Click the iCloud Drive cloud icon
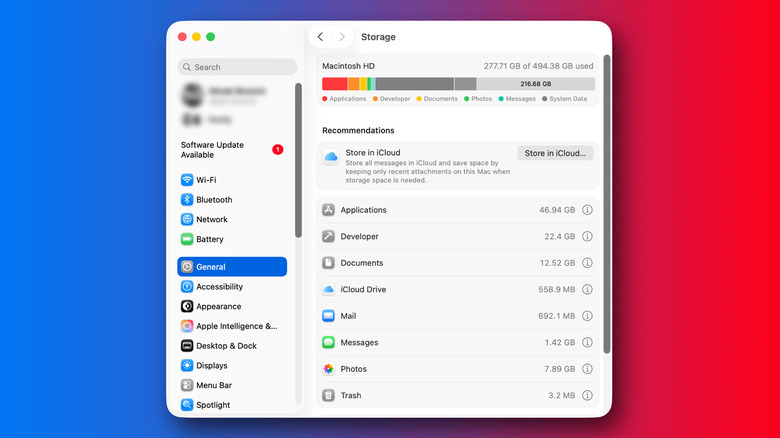780x438 pixels. coord(328,289)
